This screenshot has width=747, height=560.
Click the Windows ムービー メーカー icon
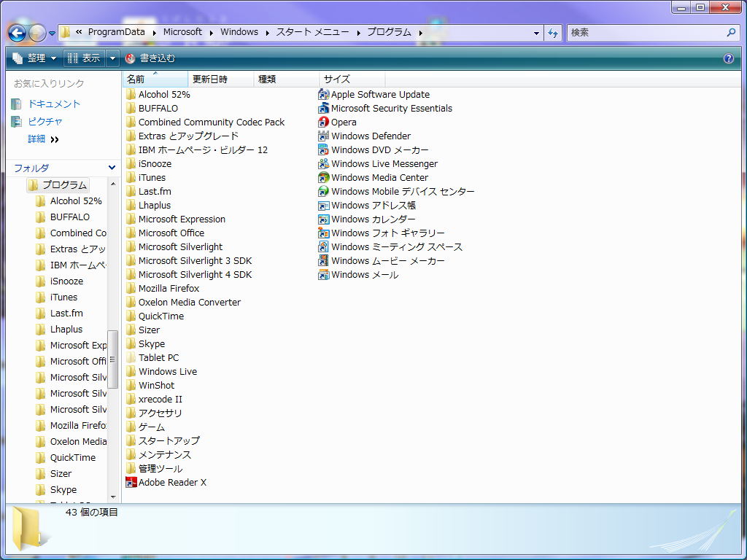coord(323,260)
